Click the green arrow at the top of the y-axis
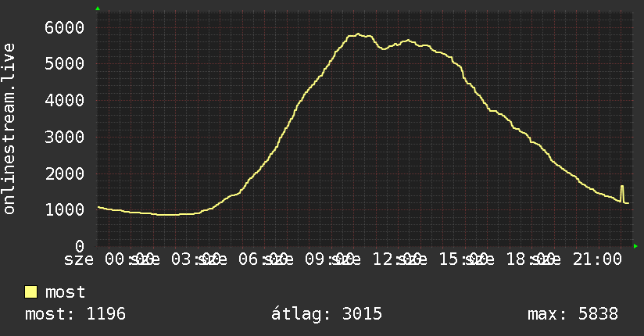 (x=98, y=9)
